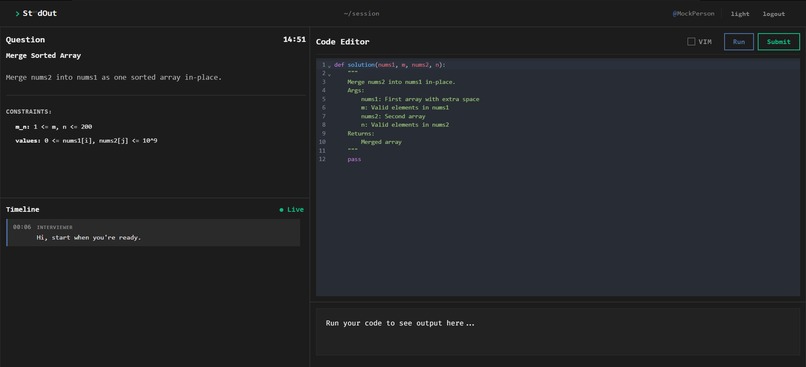Screen dimensions: 806x367
Task: Click the 'Returns:' docstring line
Action: click(x=361, y=134)
